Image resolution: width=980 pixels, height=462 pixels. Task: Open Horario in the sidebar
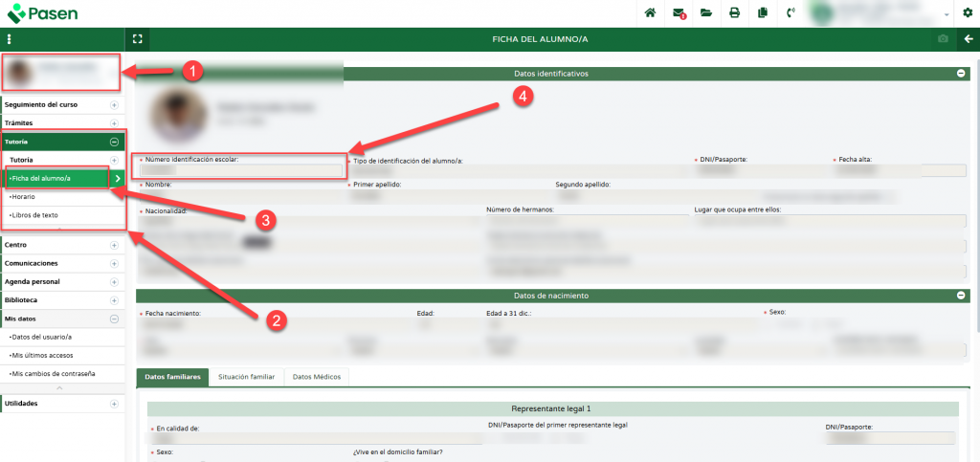click(x=23, y=196)
